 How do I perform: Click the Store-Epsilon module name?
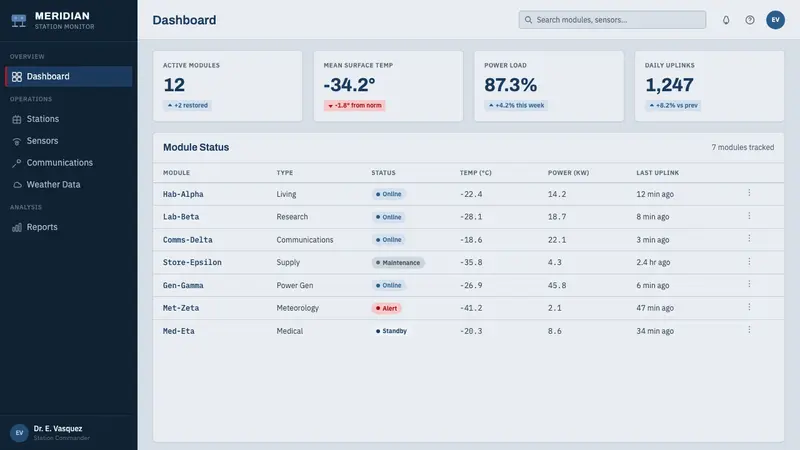(x=192, y=262)
